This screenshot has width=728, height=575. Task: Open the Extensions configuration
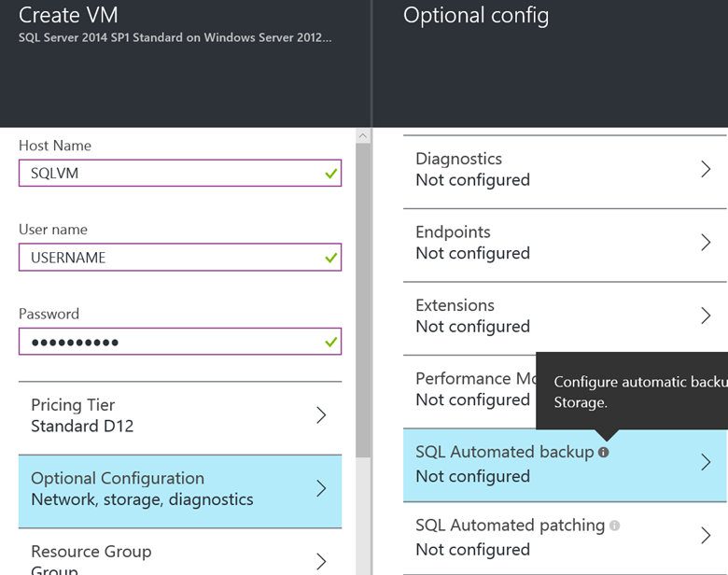[x=565, y=318]
